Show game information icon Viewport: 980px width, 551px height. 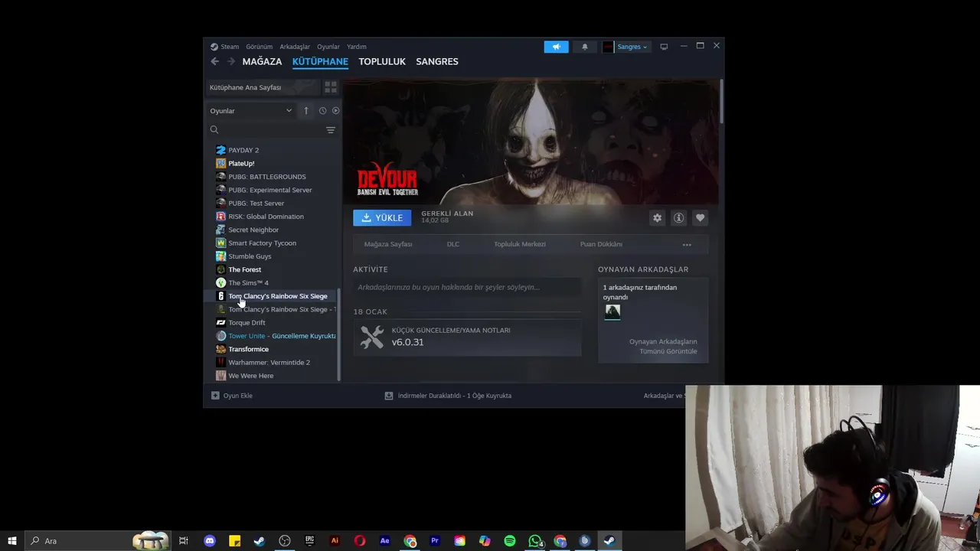point(678,218)
